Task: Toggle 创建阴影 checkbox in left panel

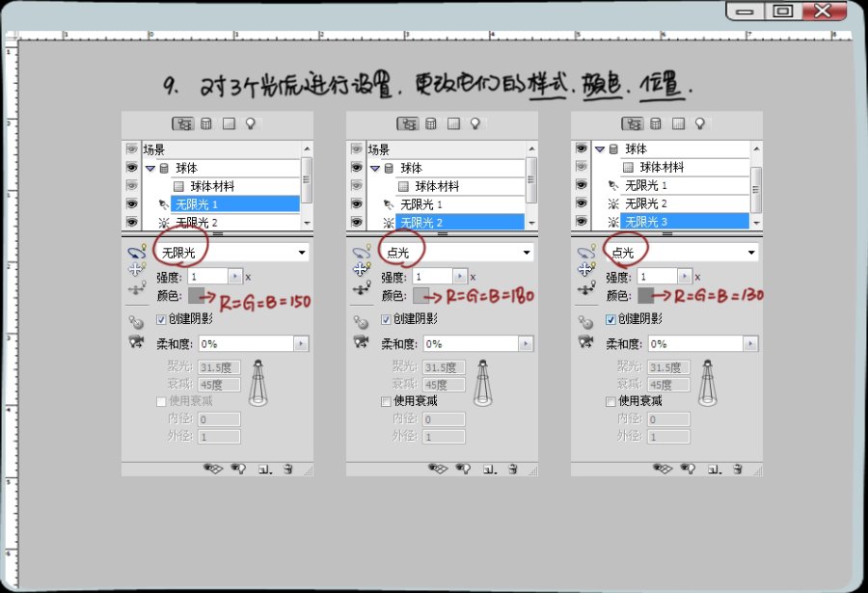Action: coord(161,319)
